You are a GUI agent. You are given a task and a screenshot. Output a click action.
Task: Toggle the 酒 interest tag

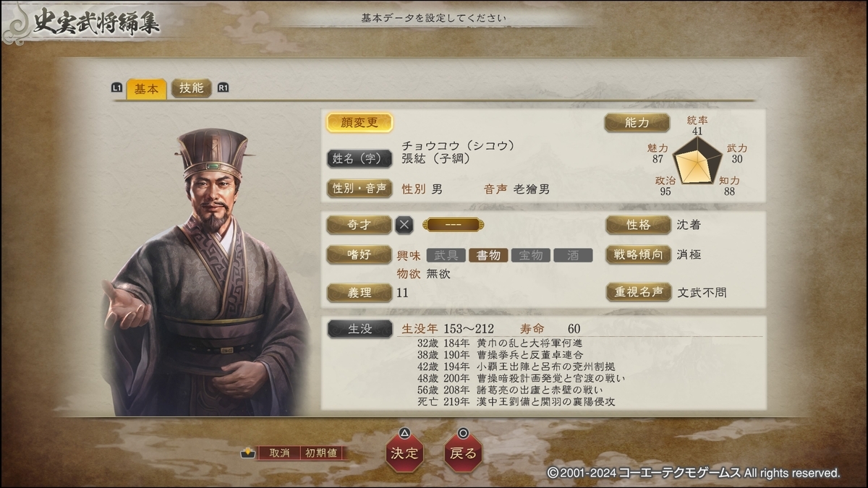[x=573, y=255]
